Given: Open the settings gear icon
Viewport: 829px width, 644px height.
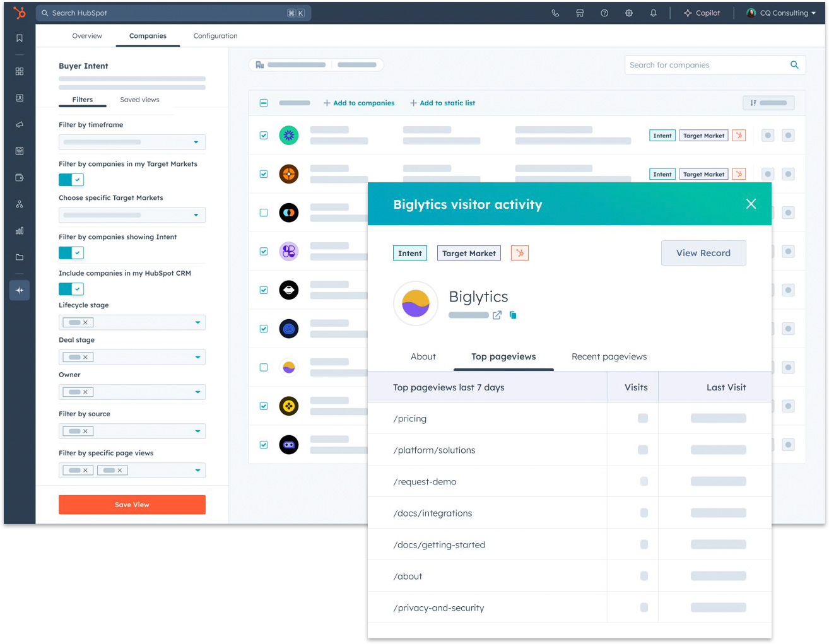Looking at the screenshot, I should [x=629, y=13].
